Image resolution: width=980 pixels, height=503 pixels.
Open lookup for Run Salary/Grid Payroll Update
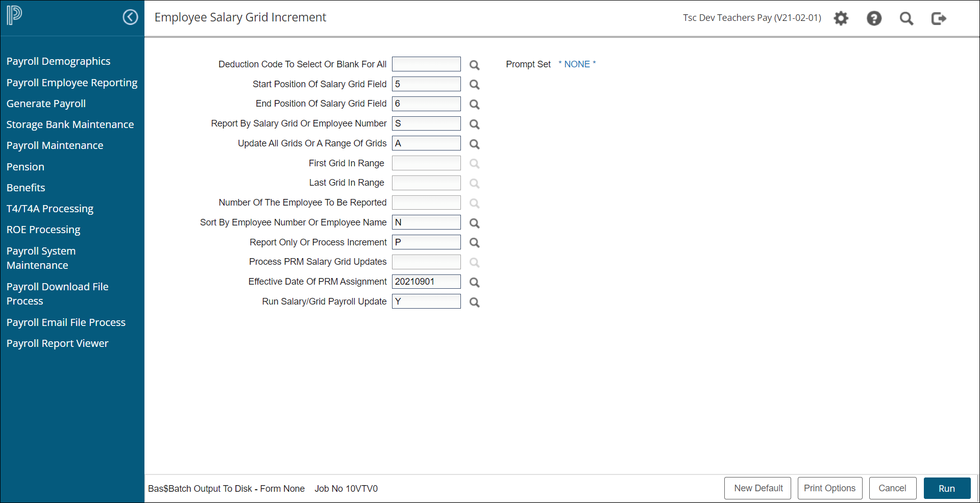click(474, 303)
